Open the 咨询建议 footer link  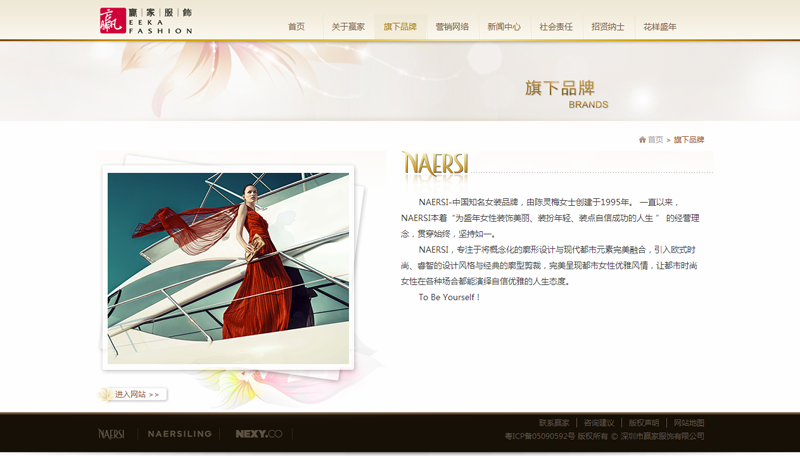click(x=599, y=422)
